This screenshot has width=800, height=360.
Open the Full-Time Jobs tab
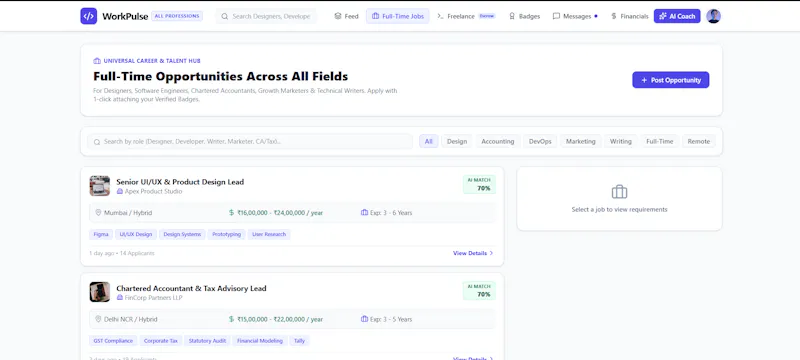point(397,16)
